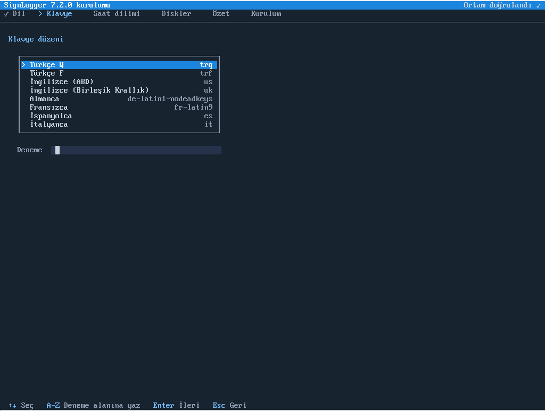Switch to the Saat dilimi step

pyautogui.click(x=116, y=14)
